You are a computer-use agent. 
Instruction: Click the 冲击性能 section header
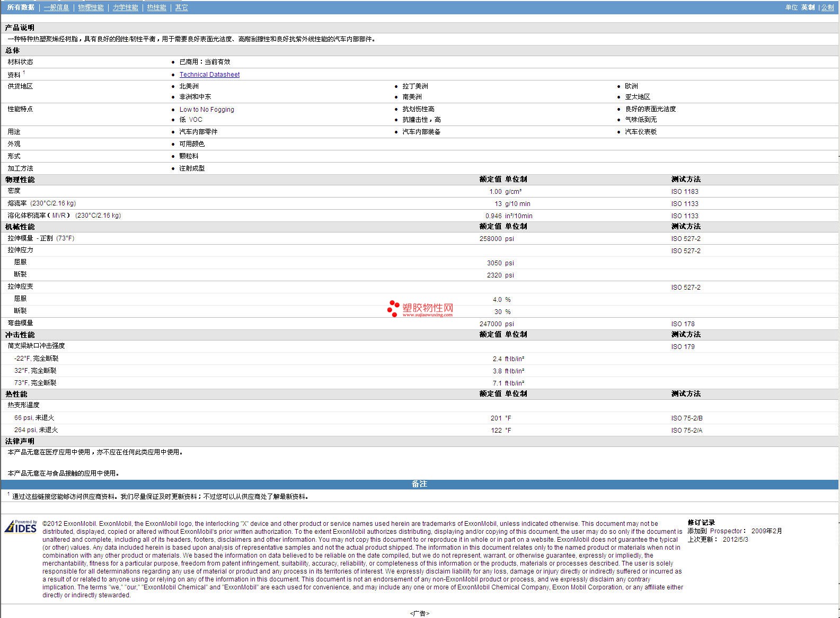20,335
